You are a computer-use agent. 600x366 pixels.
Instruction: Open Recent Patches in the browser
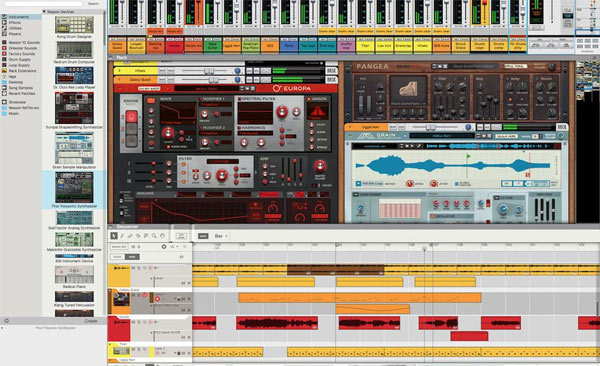click(x=22, y=93)
